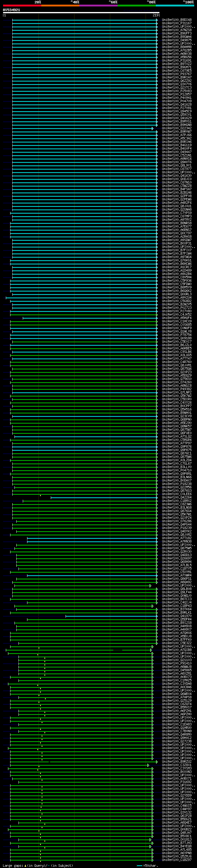The height and width of the screenshot is (868, 197).
Task: Select hit UniRef100_P40941
Action: 176,98
